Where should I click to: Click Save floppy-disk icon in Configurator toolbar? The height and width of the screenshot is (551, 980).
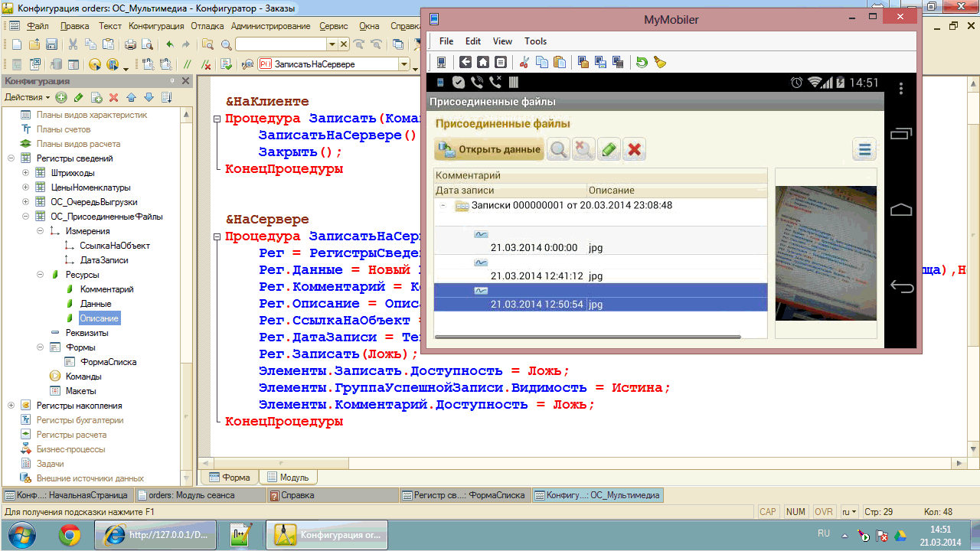pos(51,44)
